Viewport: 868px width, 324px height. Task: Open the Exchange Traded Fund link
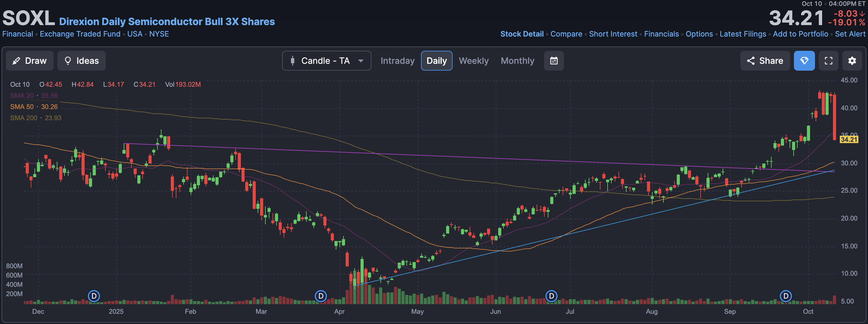tap(80, 34)
